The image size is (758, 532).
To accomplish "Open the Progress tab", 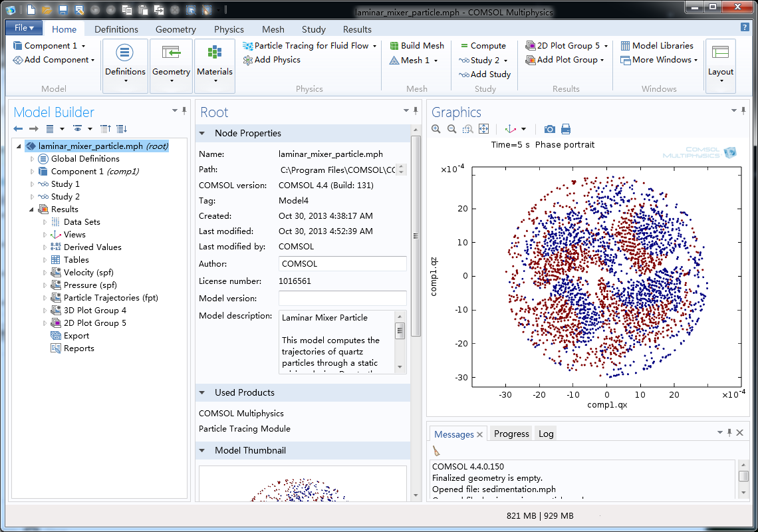I will (x=511, y=434).
